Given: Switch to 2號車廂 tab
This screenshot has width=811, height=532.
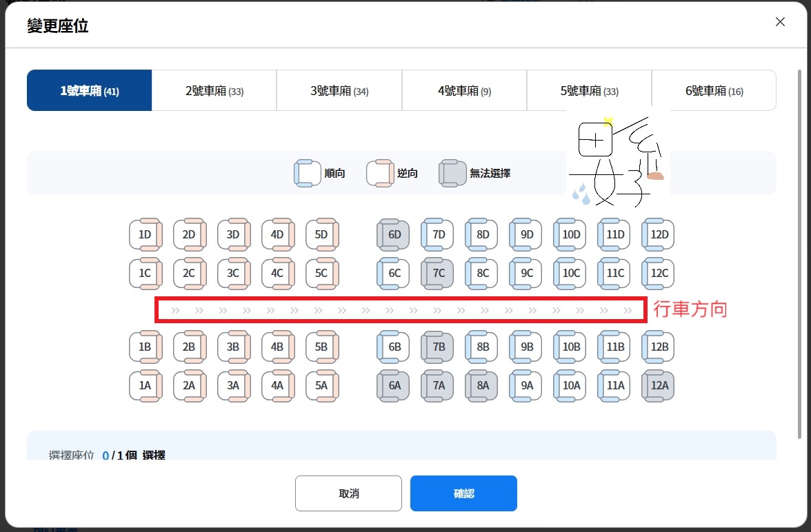Looking at the screenshot, I should [x=214, y=91].
